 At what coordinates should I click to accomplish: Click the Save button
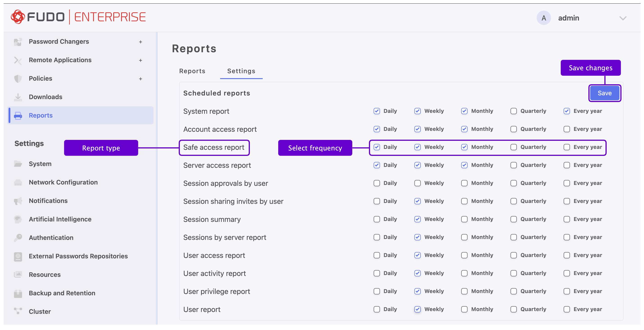(x=605, y=93)
